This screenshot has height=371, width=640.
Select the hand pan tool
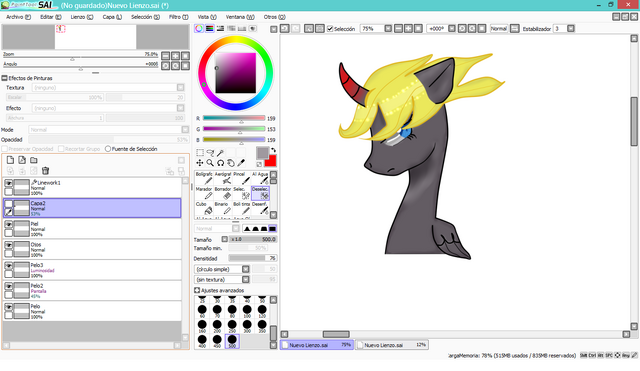(231, 163)
